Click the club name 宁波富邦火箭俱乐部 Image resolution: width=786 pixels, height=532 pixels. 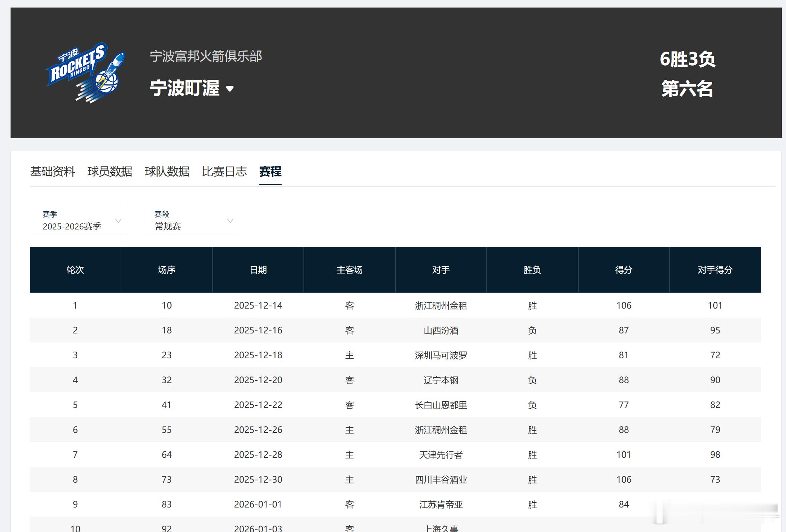click(205, 57)
